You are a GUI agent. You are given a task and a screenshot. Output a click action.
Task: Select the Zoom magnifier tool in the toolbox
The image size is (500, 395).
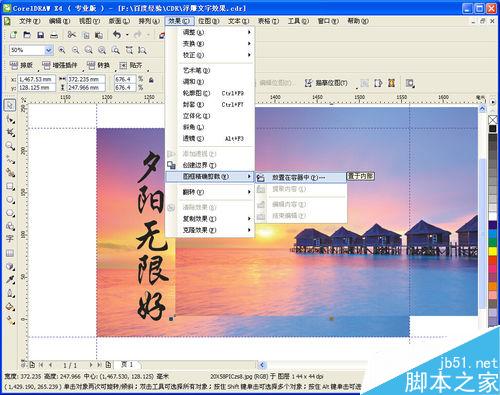click(10, 146)
